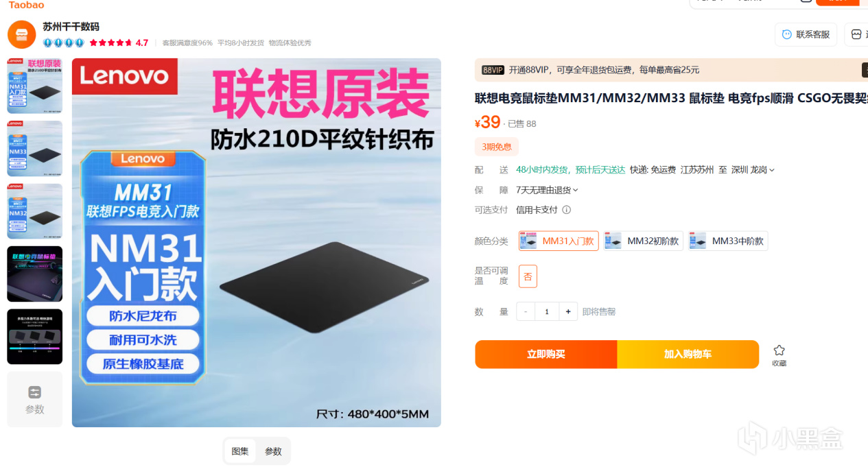Select the MM33中阶款 variant option
Viewport: 868px width, 467px height.
[728, 241]
